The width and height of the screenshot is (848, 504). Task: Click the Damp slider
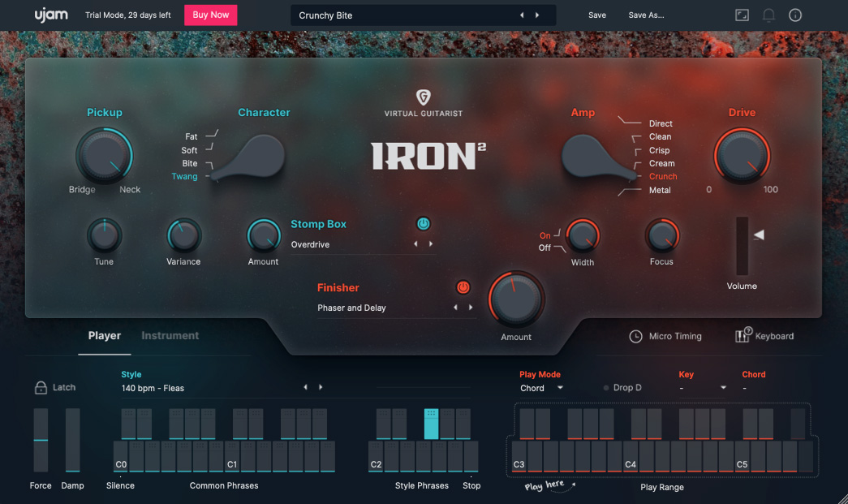pyautogui.click(x=72, y=440)
